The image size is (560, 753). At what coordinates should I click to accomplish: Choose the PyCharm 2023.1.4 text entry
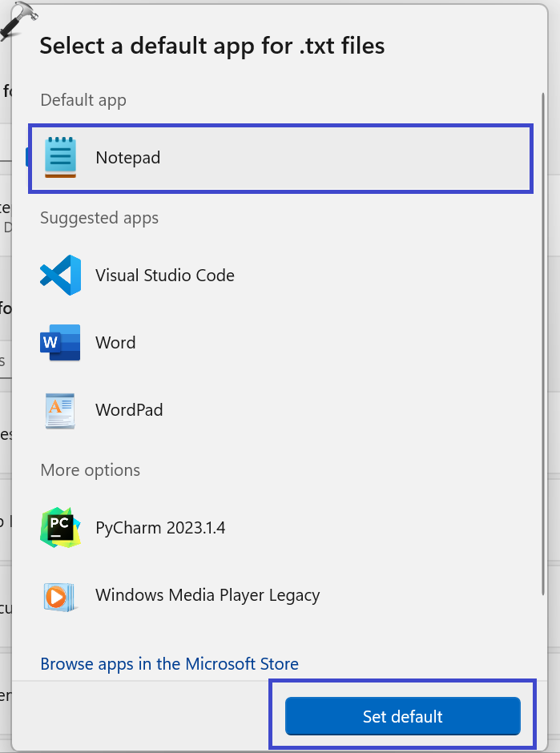point(160,528)
